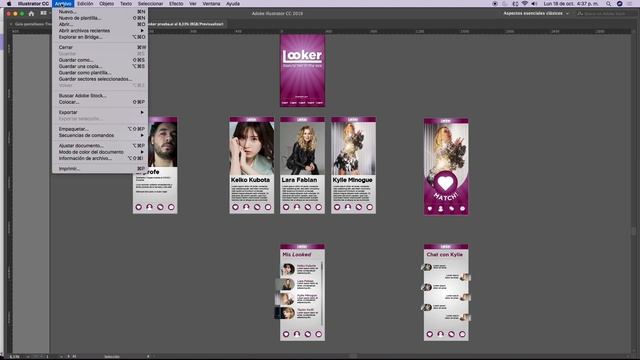
Task: Open Spotlight search magnifier icon
Action: click(609, 4)
